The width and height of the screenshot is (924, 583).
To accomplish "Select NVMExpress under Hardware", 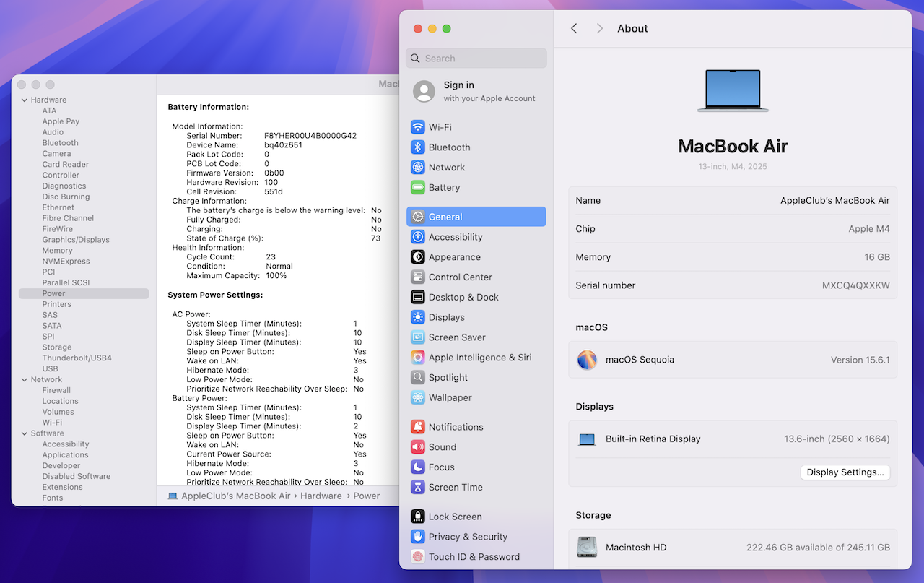I will pyautogui.click(x=66, y=262).
